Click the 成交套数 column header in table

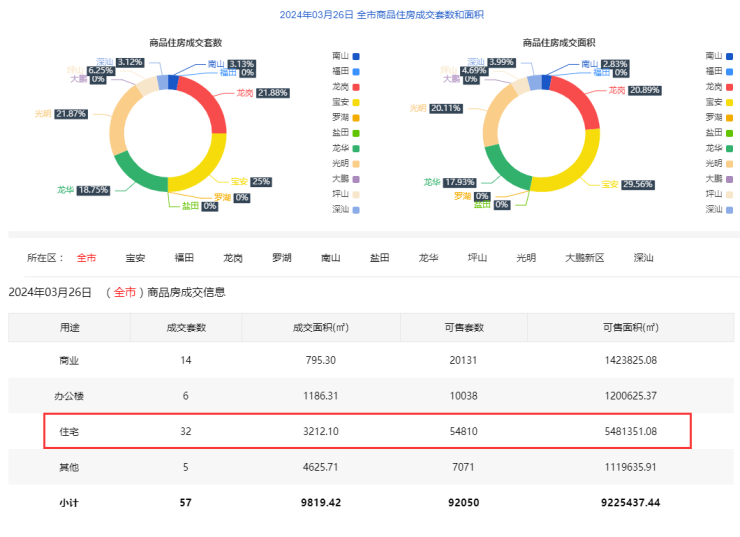[x=186, y=327]
